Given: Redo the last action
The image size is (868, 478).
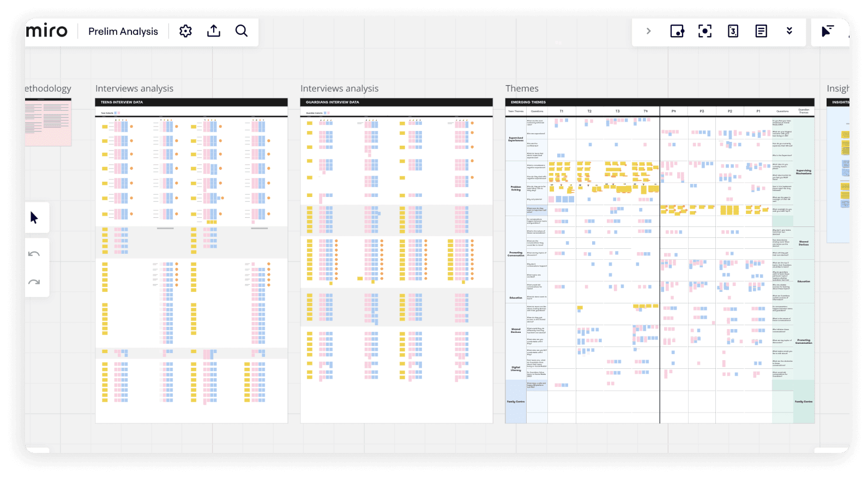Looking at the screenshot, I should 34,282.
